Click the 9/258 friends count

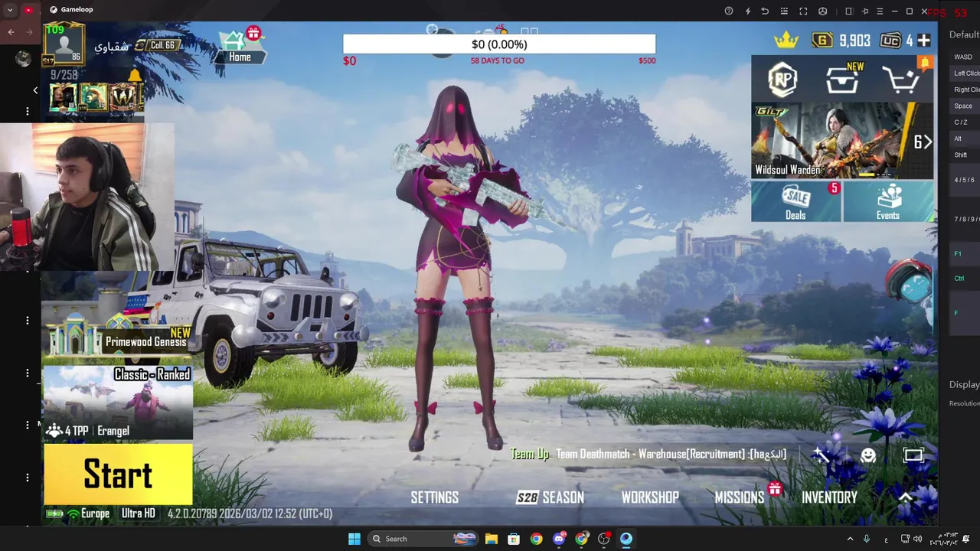pos(64,75)
